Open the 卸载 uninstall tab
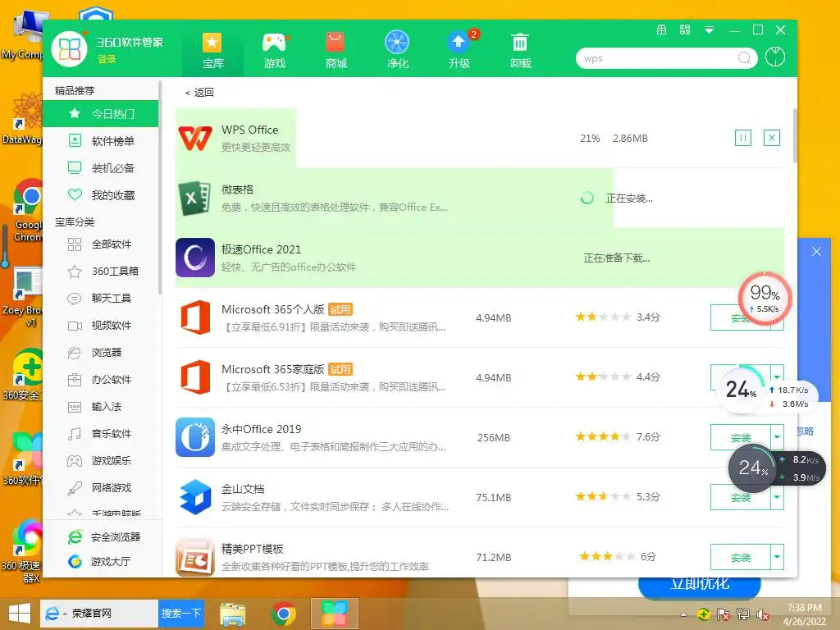Screen dimensions: 840x630 [520, 50]
